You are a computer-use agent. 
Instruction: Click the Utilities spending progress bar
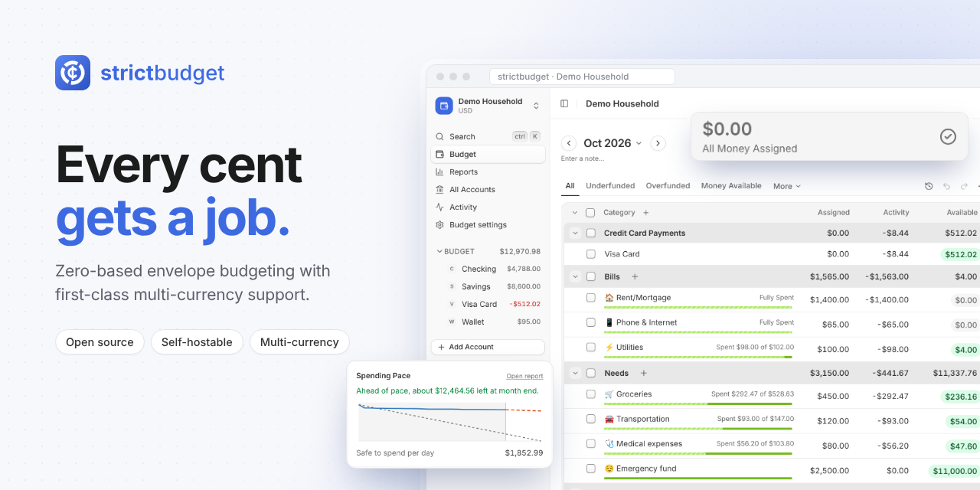point(698,357)
